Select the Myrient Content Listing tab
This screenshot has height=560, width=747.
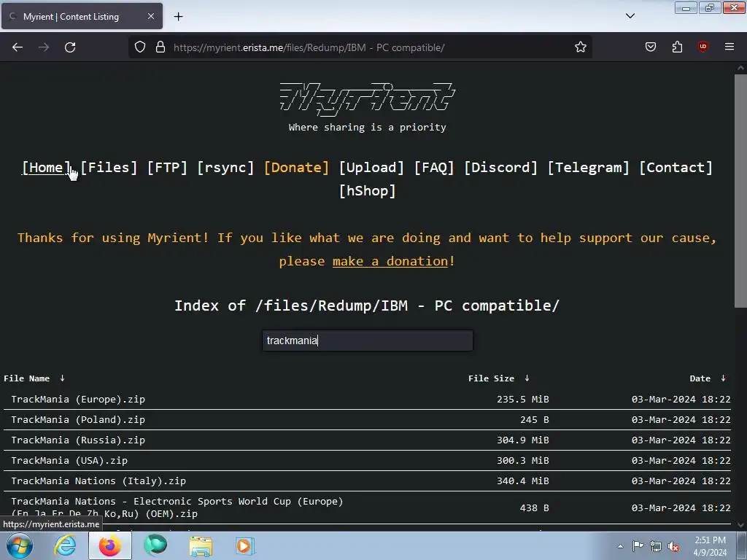point(82,16)
